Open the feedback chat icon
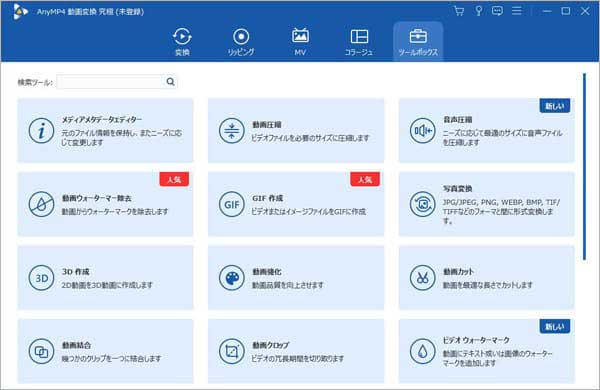The width and height of the screenshot is (600, 390). 497,11
